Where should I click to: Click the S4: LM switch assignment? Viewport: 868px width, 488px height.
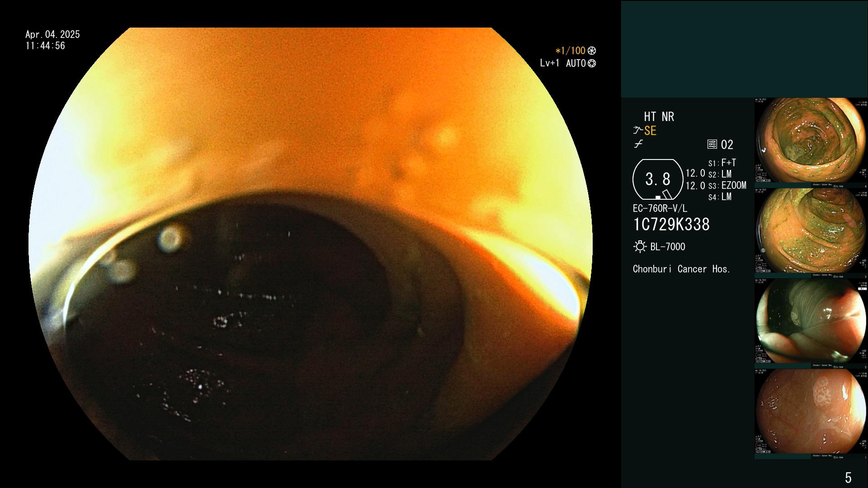click(720, 197)
